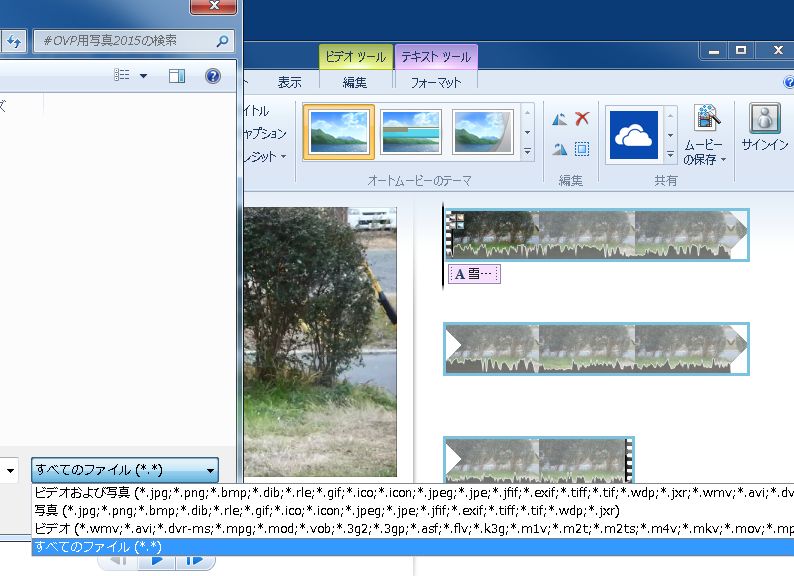794x576 pixels.
Task: Open the file type combo box
Action: tap(124, 469)
